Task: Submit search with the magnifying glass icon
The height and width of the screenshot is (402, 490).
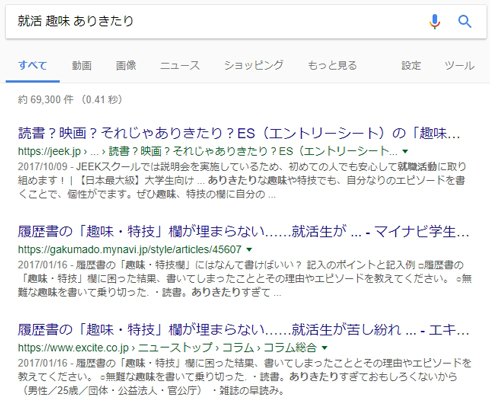Action: click(x=464, y=22)
